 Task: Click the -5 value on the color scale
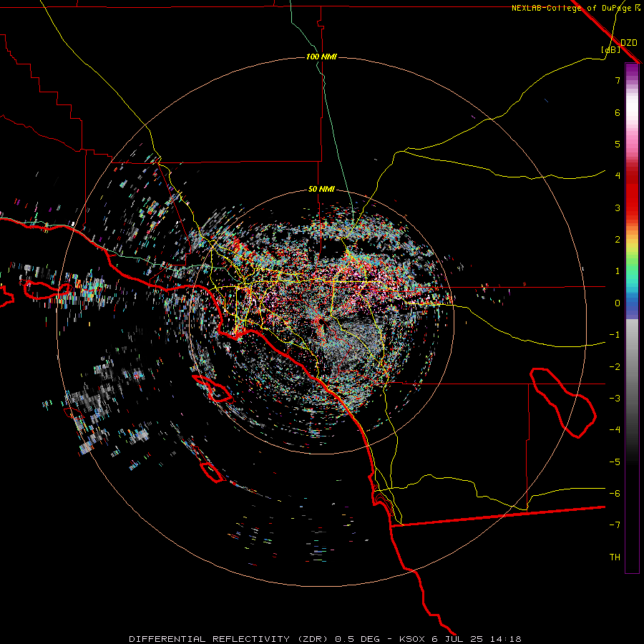point(615,462)
